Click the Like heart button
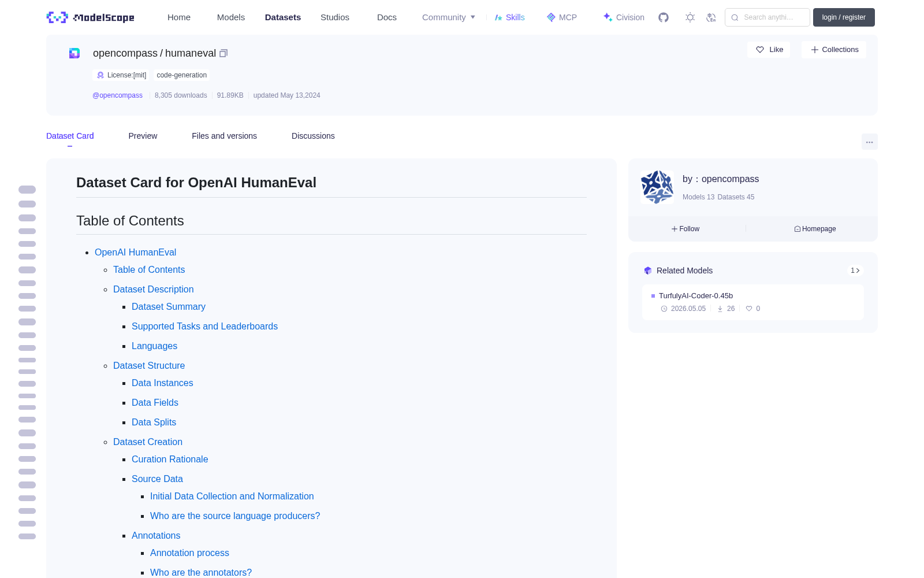This screenshot has height=578, width=924. (x=769, y=50)
